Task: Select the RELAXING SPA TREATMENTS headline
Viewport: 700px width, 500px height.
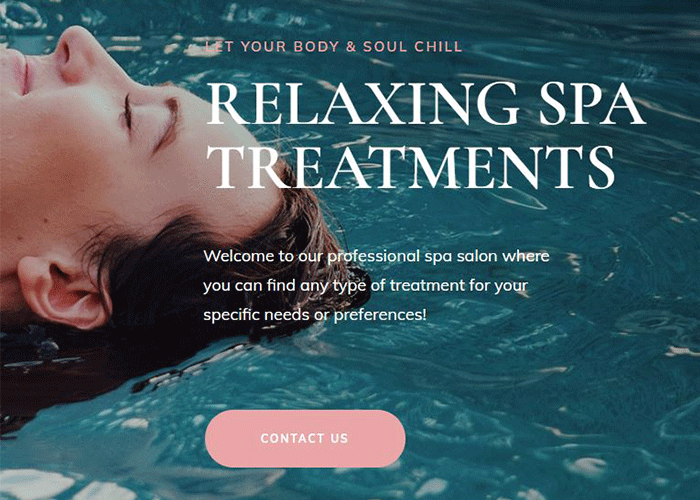Action: [426, 135]
